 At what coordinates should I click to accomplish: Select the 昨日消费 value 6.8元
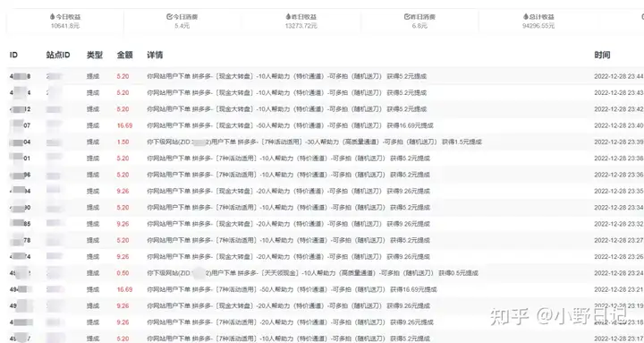click(419, 26)
